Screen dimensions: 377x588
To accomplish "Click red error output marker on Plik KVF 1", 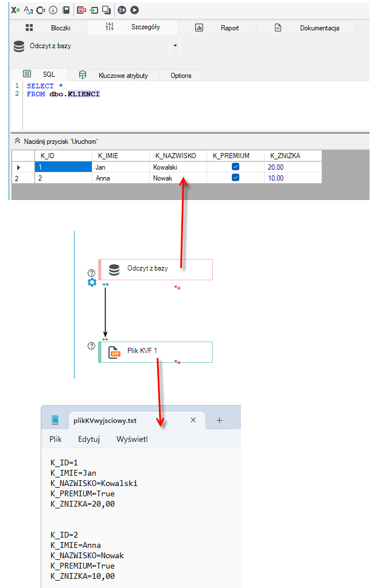I will click(x=177, y=362).
